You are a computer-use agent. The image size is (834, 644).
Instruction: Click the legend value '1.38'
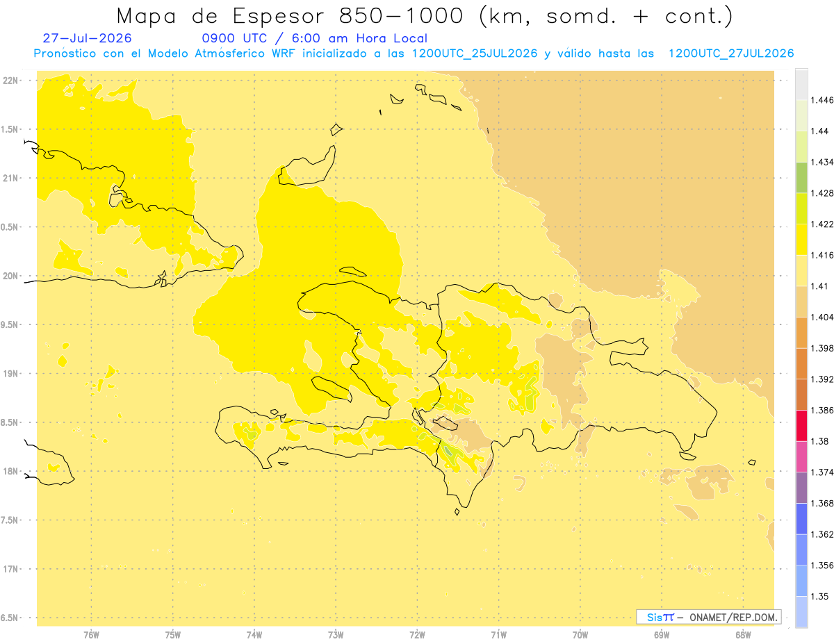click(x=820, y=441)
